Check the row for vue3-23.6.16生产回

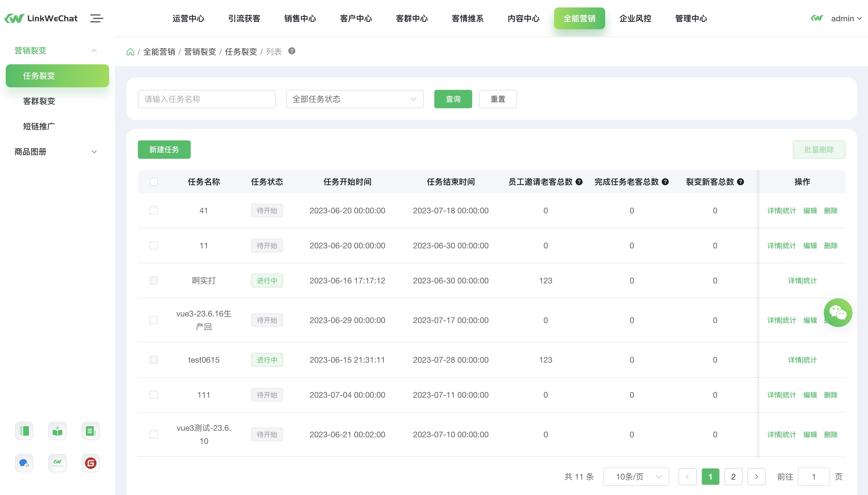(x=154, y=320)
